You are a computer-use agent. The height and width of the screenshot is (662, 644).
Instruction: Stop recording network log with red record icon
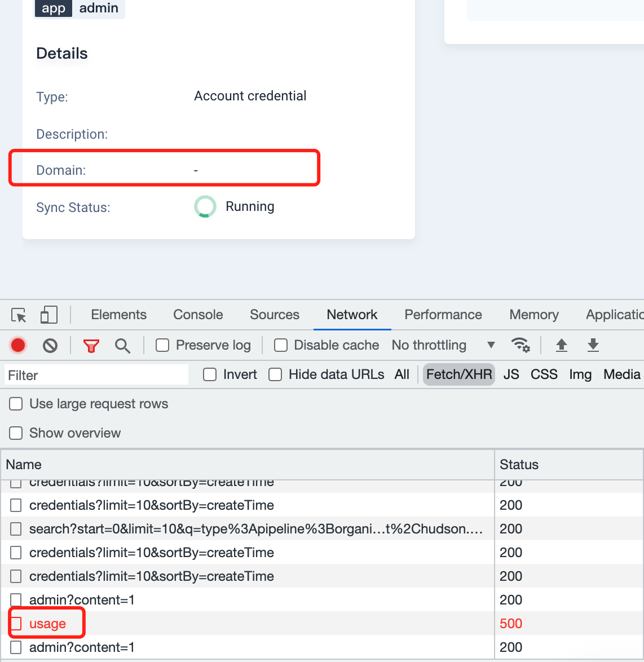pos(17,345)
